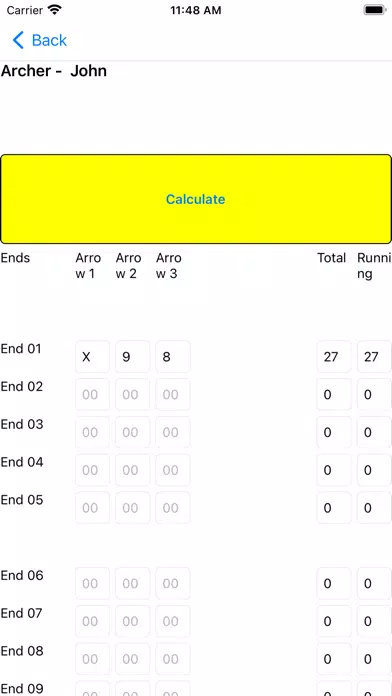Select End 02 Arrow 1 empty field
Viewport: 392px width, 696px height.
(x=92, y=394)
